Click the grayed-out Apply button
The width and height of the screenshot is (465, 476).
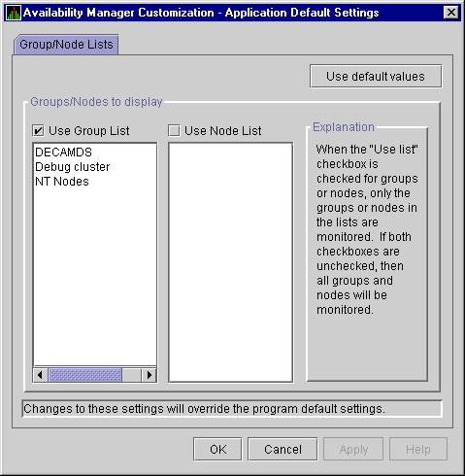353,449
